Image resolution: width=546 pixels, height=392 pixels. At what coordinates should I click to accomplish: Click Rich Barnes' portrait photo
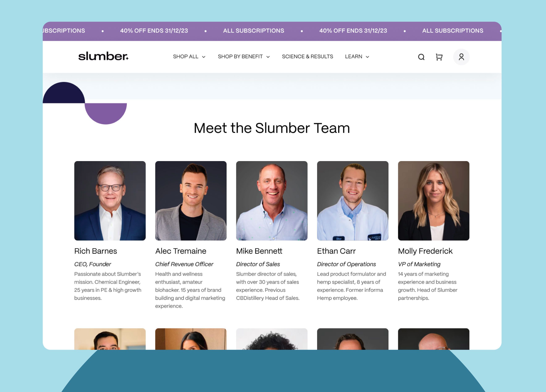point(110,201)
